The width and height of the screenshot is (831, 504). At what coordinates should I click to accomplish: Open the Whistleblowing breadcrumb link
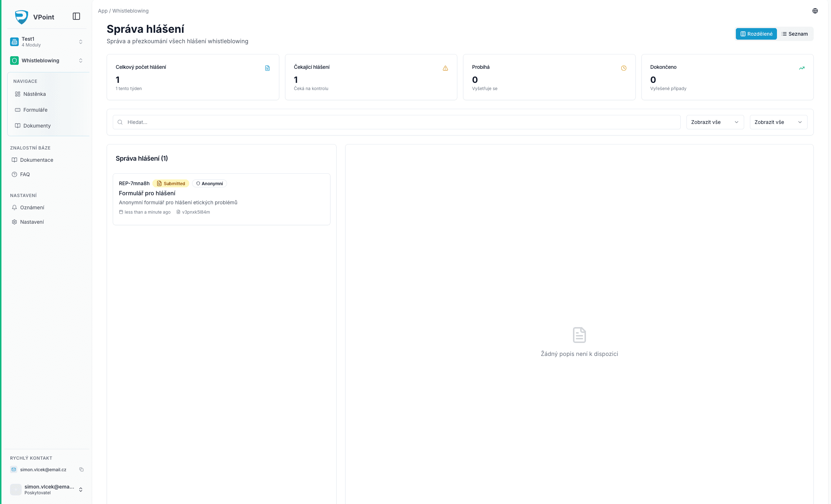tap(130, 11)
